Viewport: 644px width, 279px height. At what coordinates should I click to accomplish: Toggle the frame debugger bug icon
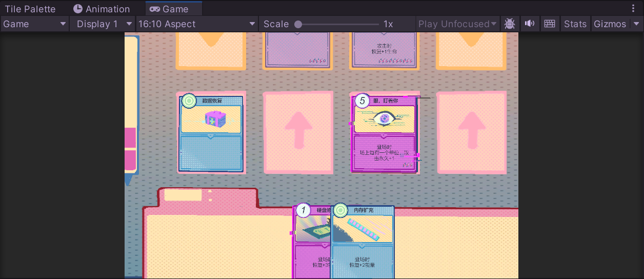509,24
